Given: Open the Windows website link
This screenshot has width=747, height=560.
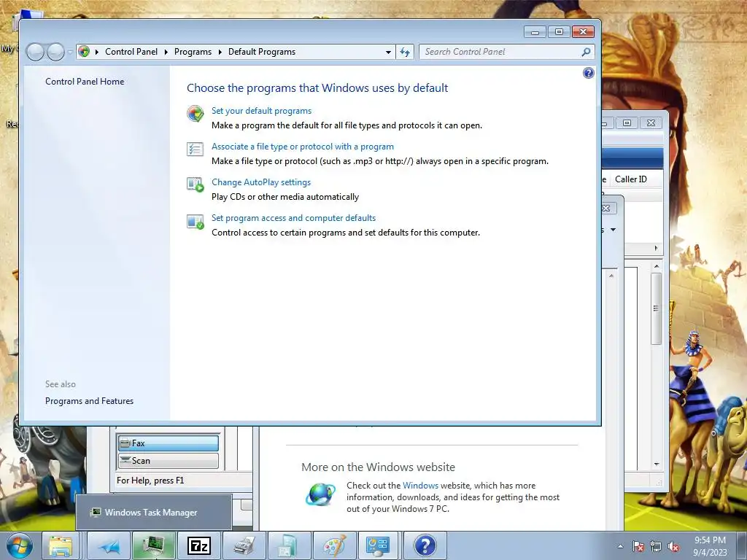Looking at the screenshot, I should click(420, 485).
